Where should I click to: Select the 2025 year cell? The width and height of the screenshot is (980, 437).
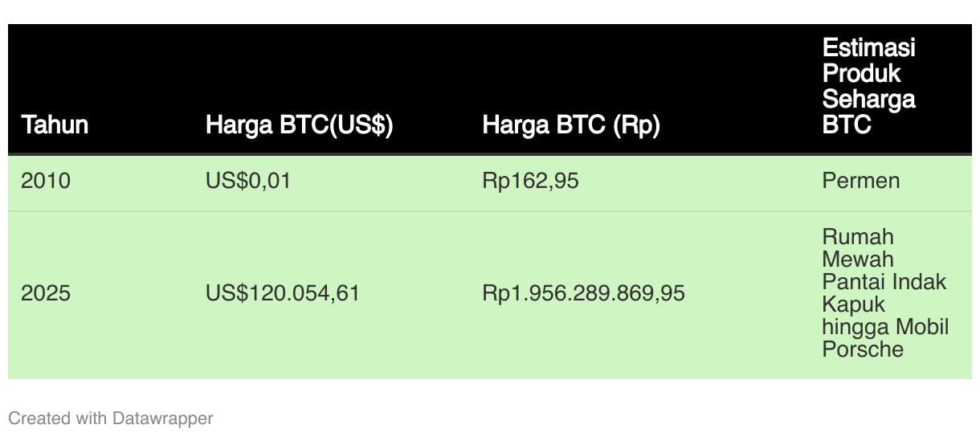point(46,293)
